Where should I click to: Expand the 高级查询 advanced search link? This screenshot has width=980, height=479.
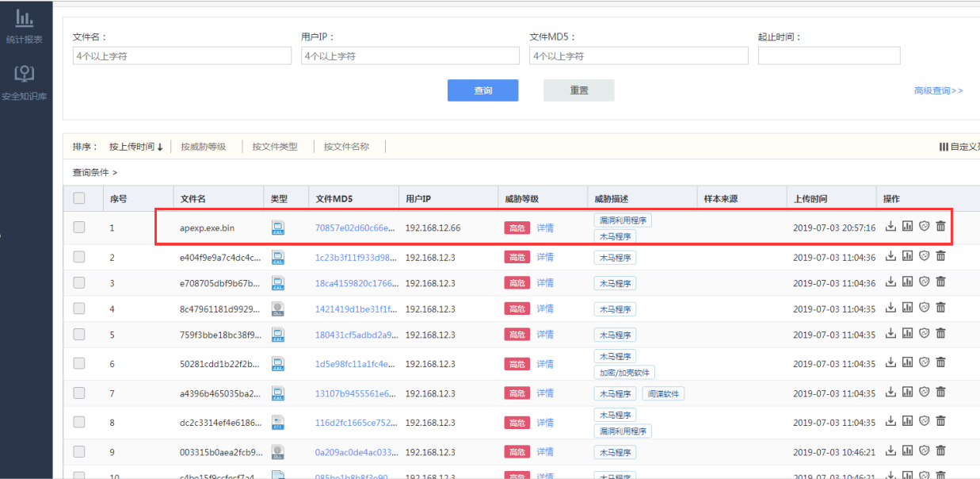(x=938, y=90)
